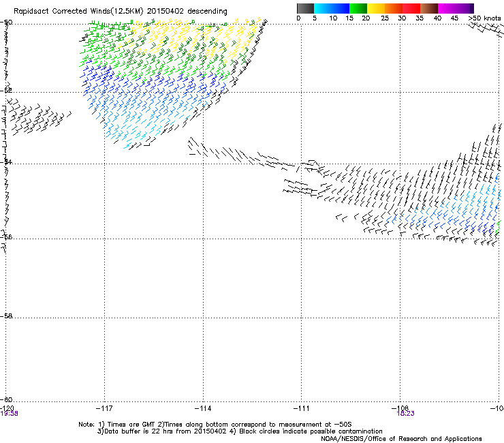Click the latitude label '-58'
This screenshot has width=504, height=443.
coord(6,316)
